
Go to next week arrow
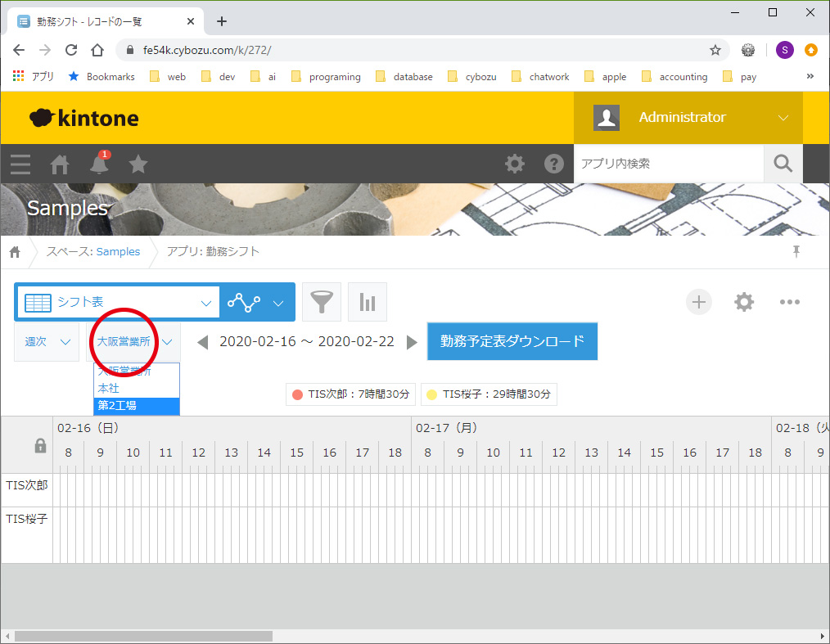point(412,342)
